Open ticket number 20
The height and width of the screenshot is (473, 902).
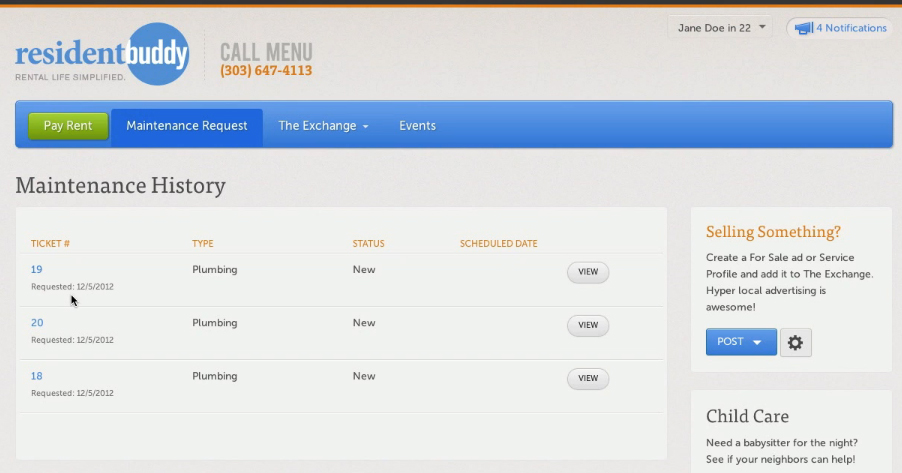point(37,323)
